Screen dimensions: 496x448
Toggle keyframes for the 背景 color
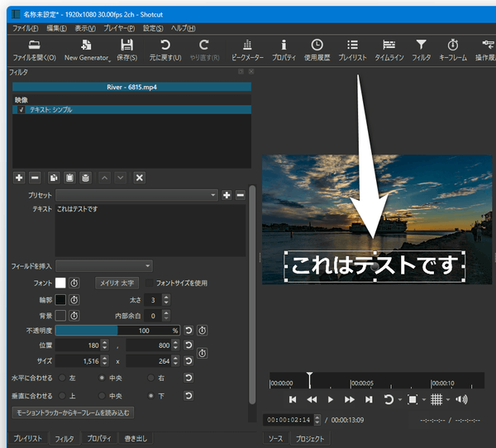(74, 316)
